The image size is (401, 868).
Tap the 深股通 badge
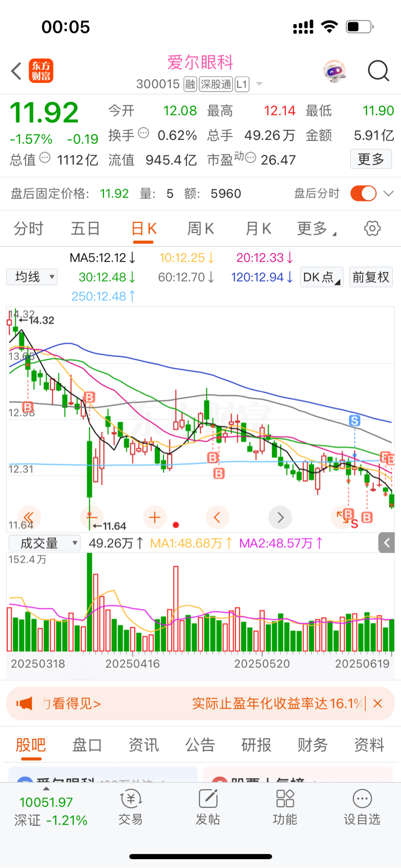216,84
